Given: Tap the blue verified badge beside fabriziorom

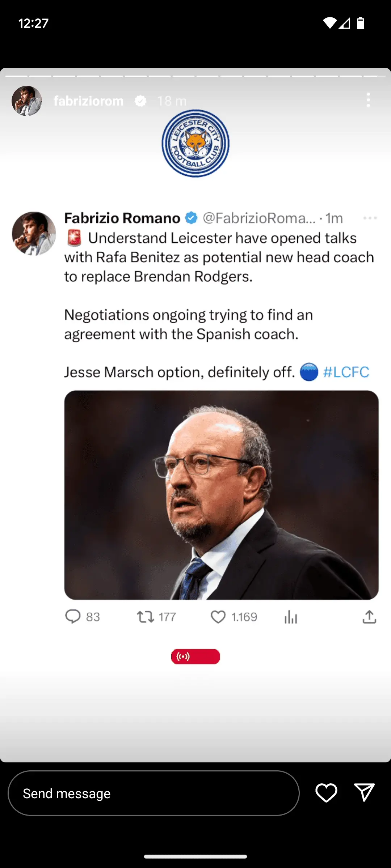Looking at the screenshot, I should tap(140, 101).
